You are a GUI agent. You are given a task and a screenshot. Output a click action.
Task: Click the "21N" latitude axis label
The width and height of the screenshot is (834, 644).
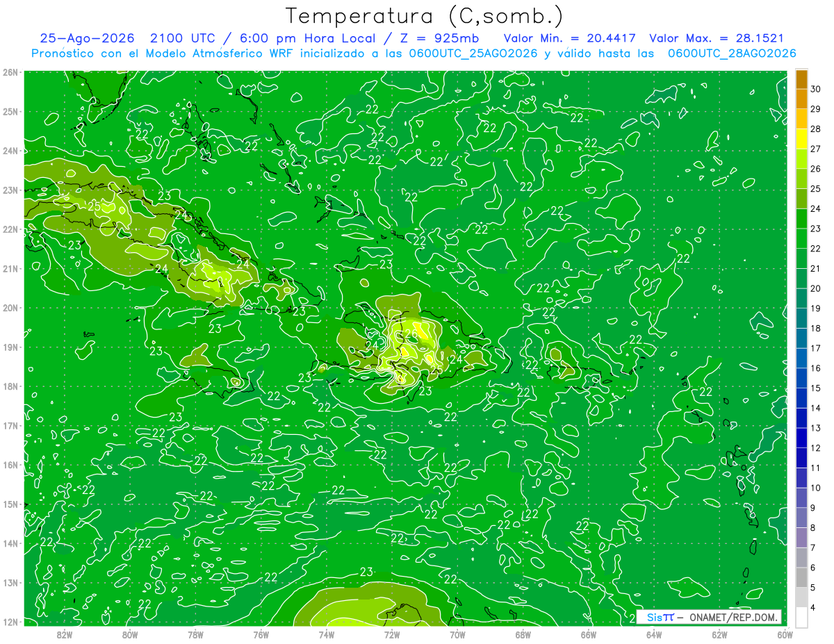(x=12, y=268)
